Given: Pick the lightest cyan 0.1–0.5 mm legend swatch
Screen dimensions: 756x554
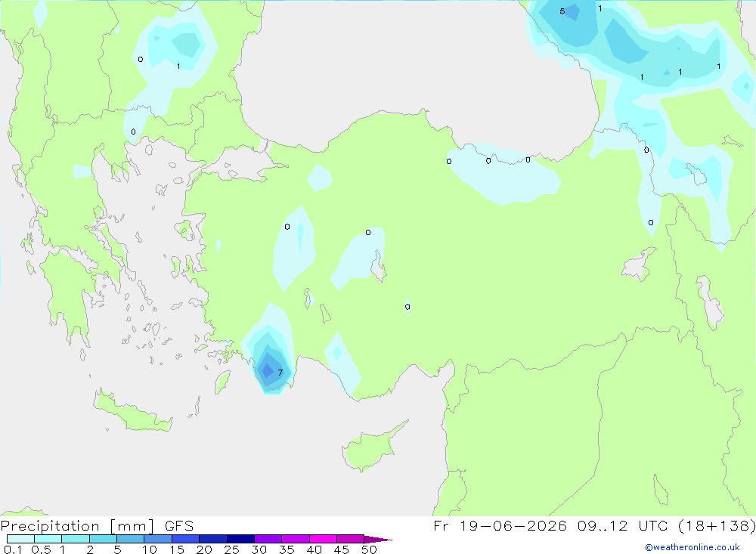Looking at the screenshot, I should click(20, 539).
